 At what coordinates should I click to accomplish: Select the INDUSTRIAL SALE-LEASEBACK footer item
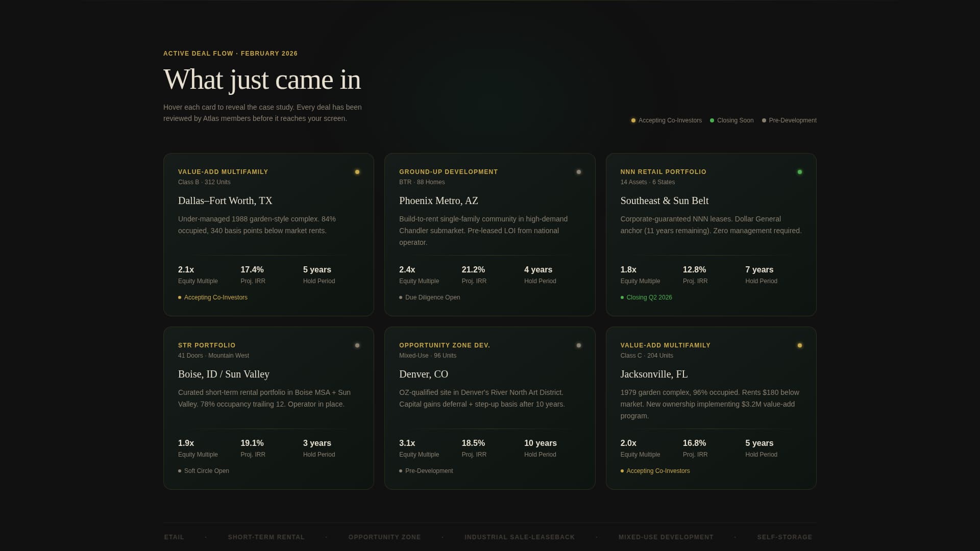coord(519,537)
